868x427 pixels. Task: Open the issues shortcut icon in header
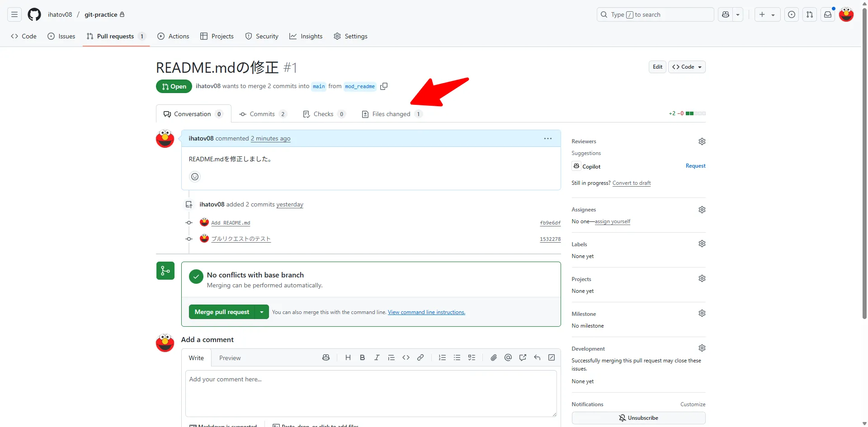(x=792, y=14)
